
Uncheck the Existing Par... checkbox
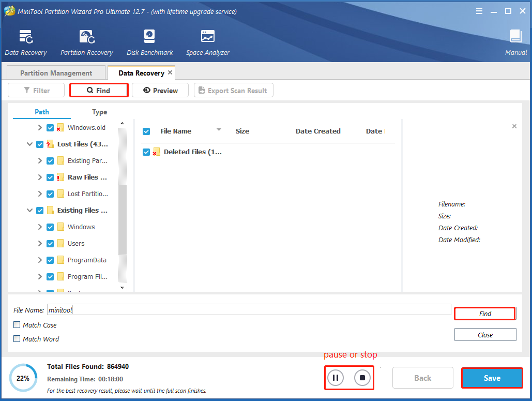click(x=50, y=161)
